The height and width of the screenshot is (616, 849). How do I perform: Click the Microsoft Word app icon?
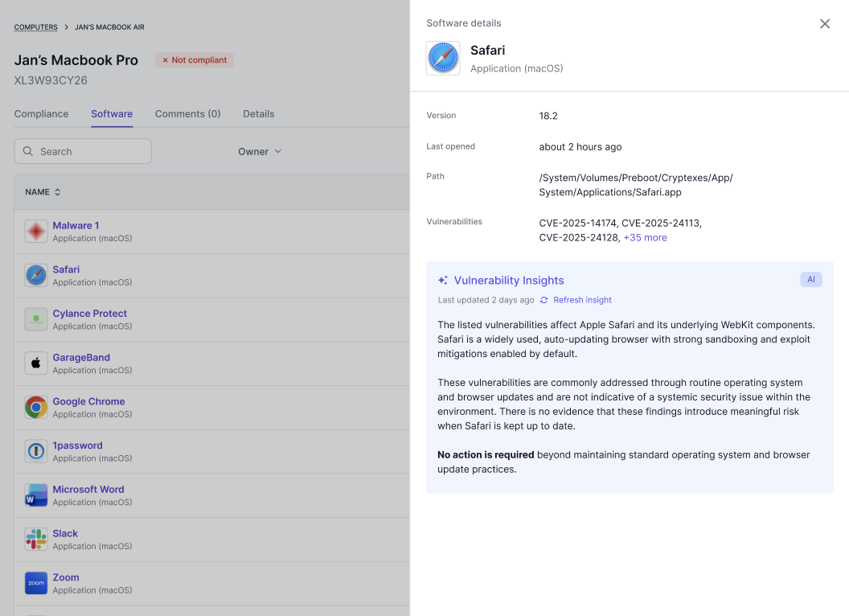36,495
